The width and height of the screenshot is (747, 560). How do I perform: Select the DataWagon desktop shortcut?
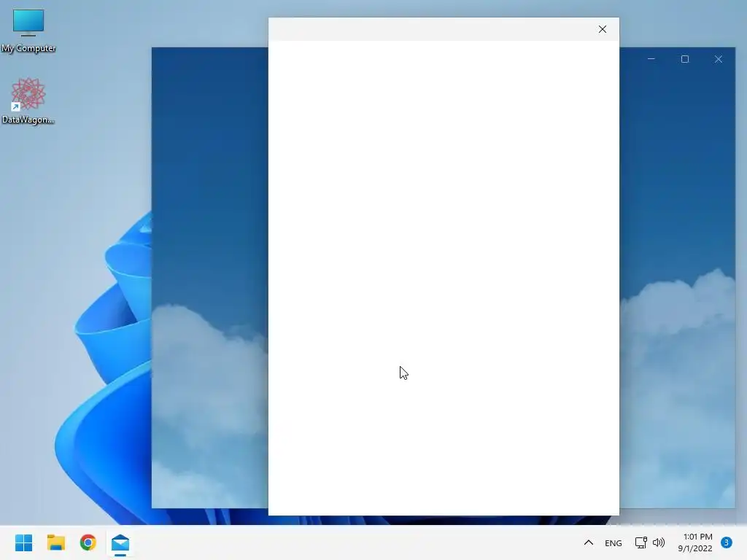pos(28,101)
